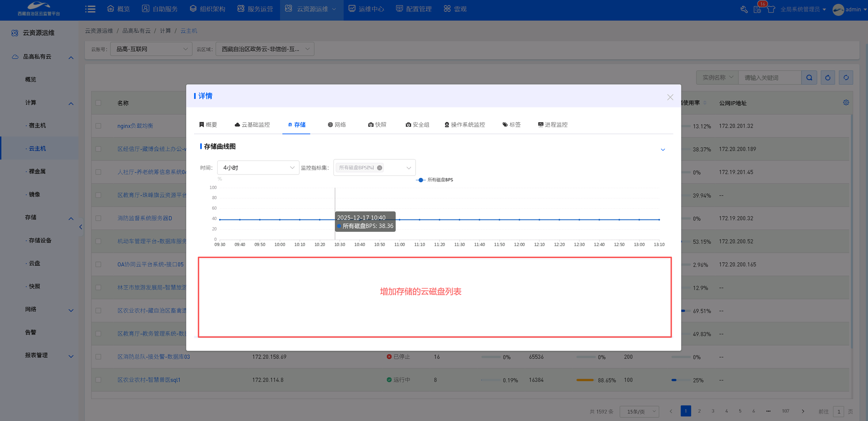Viewport: 868px width, 421px height.
Task: Open the notifications icon with badge 16
Action: point(757,9)
